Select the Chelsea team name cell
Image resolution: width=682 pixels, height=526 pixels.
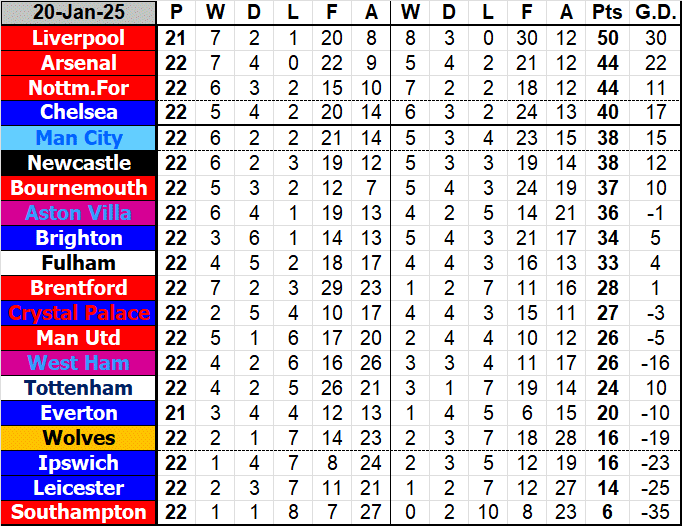click(x=79, y=113)
